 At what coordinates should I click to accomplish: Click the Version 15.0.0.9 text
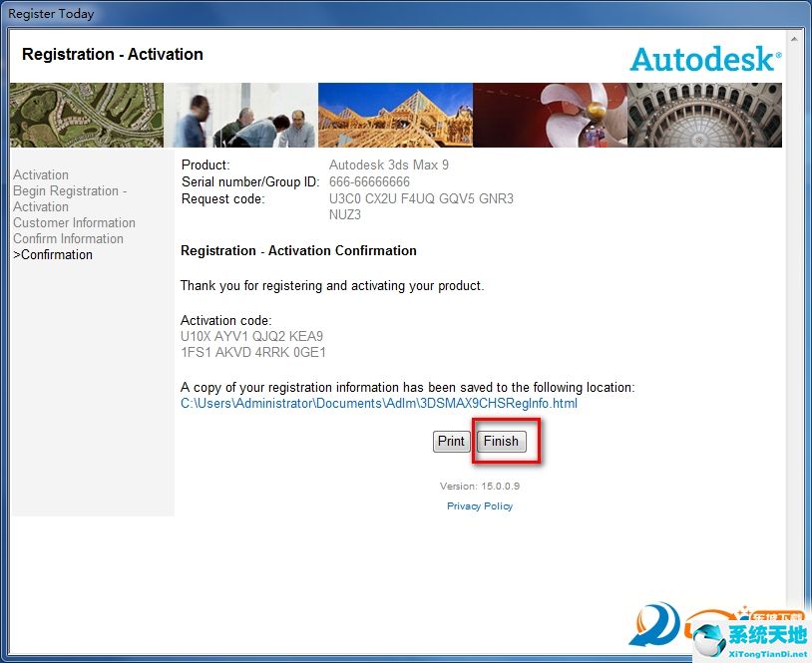[480, 487]
